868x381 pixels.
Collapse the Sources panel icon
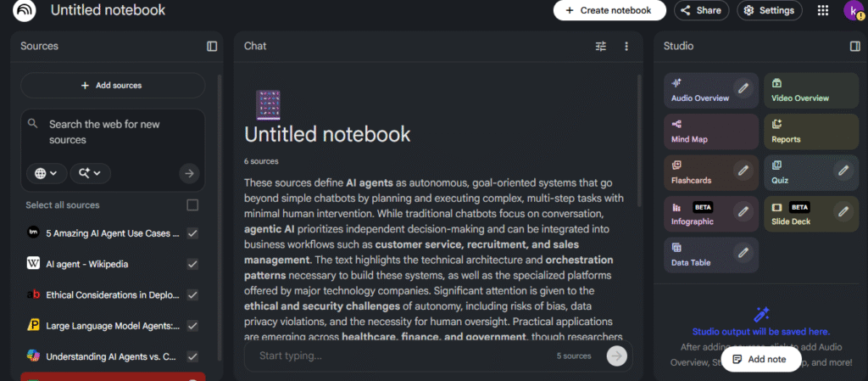point(212,46)
